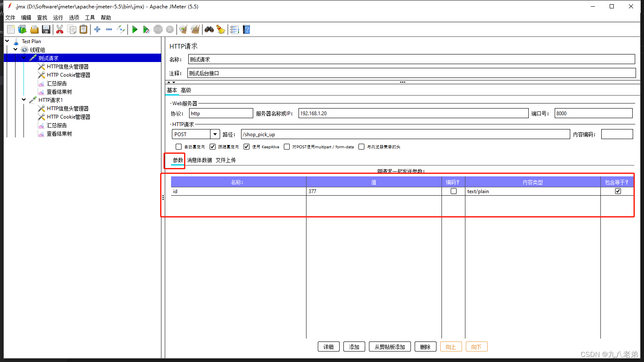The image size is (644, 362).
Task: Check 编码? box in id parameter row
Action: [x=454, y=191]
